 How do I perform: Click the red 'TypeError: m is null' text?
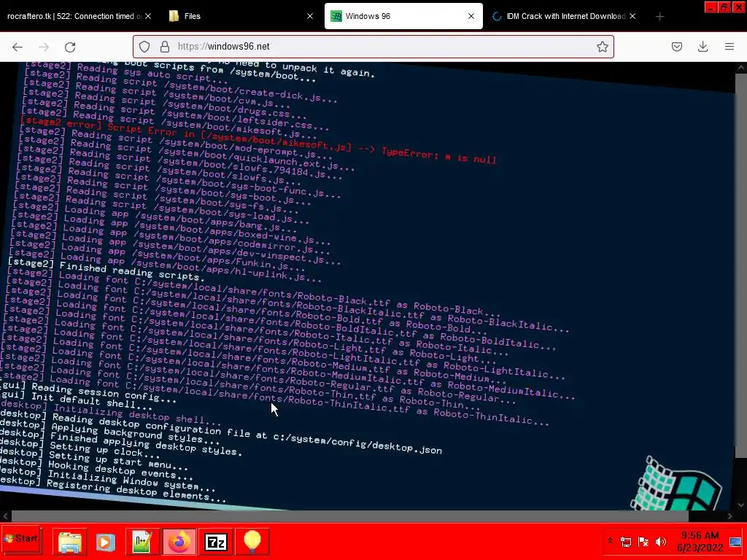point(438,155)
